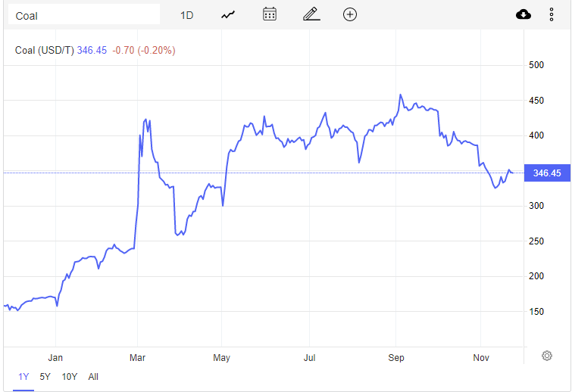Image resolution: width=572 pixels, height=392 pixels.
Task: Click the 250 y-axis price label
Action: pos(536,241)
